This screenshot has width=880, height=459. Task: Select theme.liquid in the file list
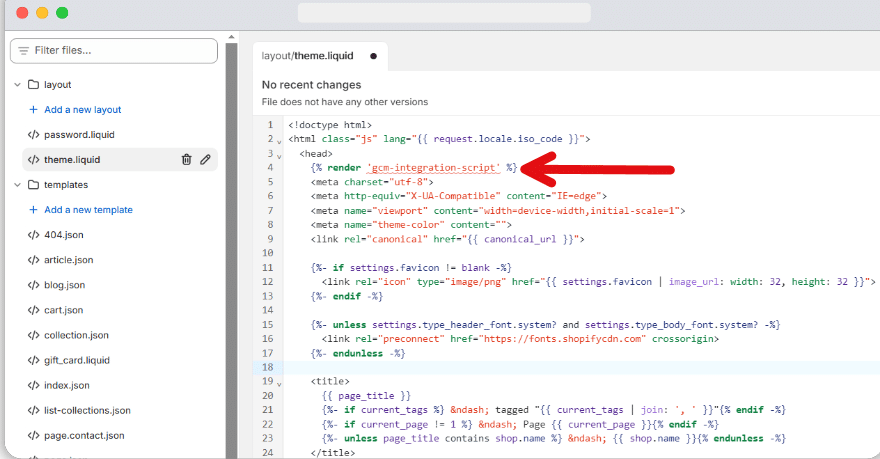click(120, 159)
